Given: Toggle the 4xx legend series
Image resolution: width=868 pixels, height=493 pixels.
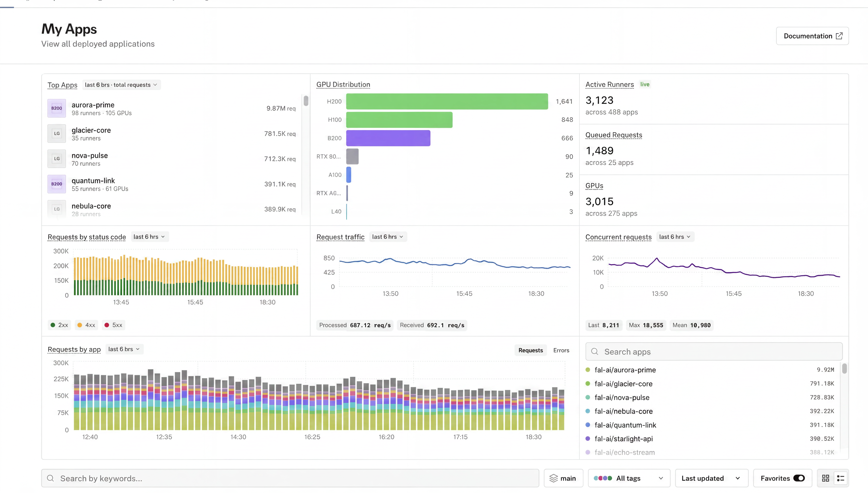Looking at the screenshot, I should (86, 325).
